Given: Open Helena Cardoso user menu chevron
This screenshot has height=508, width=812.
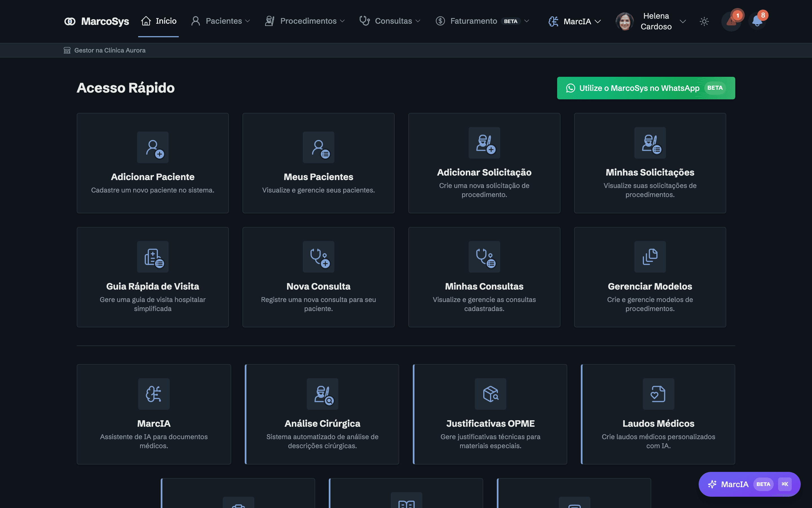Looking at the screenshot, I should (x=683, y=21).
